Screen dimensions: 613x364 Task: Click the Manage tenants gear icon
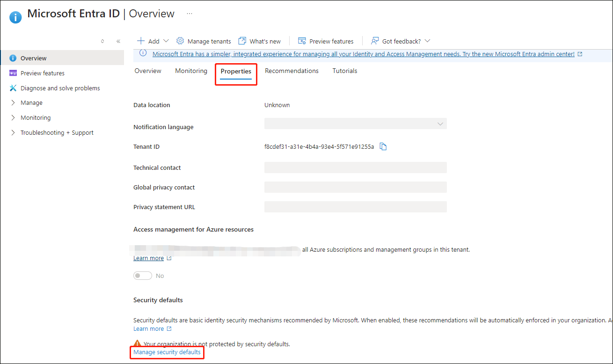(180, 41)
